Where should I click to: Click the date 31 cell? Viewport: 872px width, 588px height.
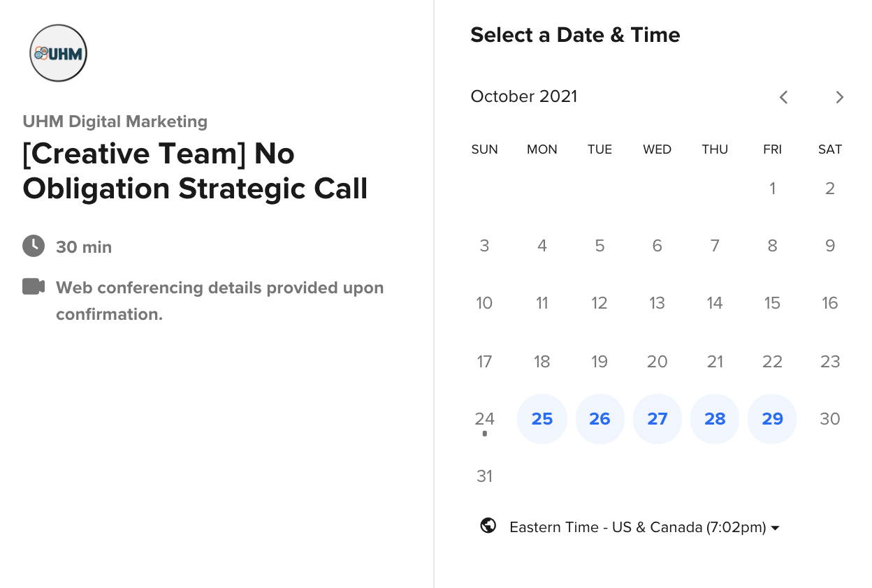click(485, 476)
